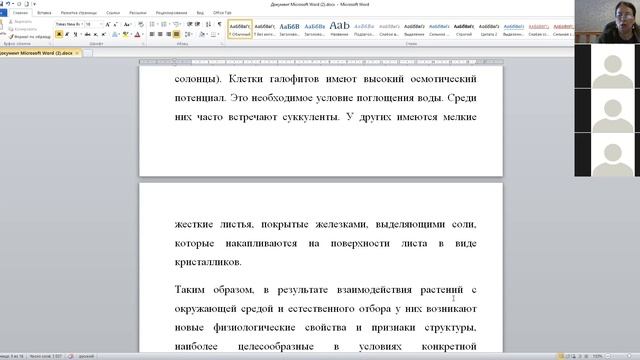Toggle show paragraph marks button
The width and height of the screenshot is (640, 360).
pyautogui.click(x=219, y=24)
